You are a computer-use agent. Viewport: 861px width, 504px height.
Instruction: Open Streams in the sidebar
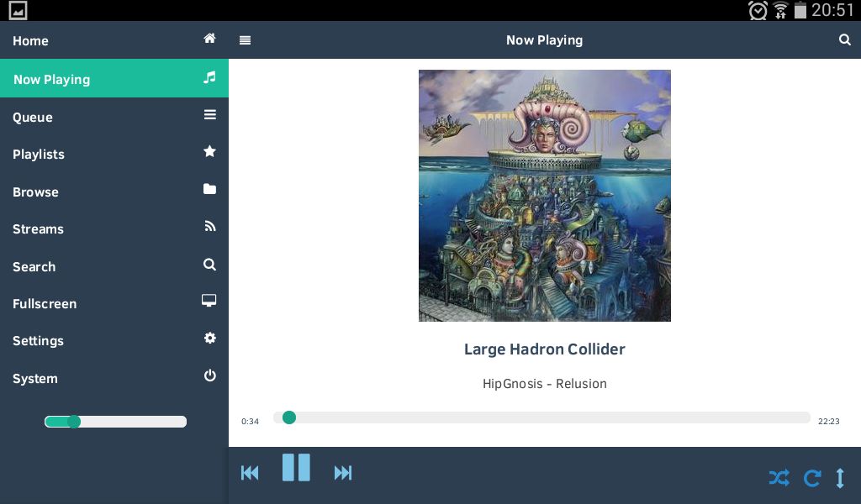(114, 228)
